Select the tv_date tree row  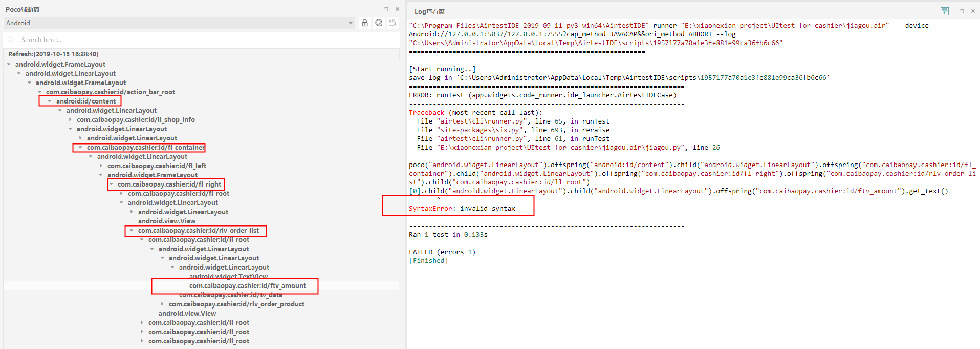[x=231, y=295]
